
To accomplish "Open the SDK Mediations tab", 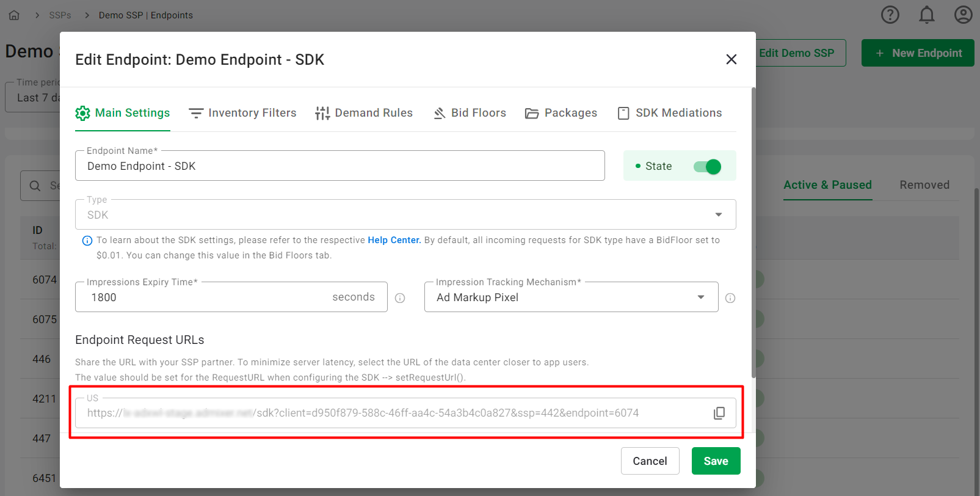I will coord(670,113).
